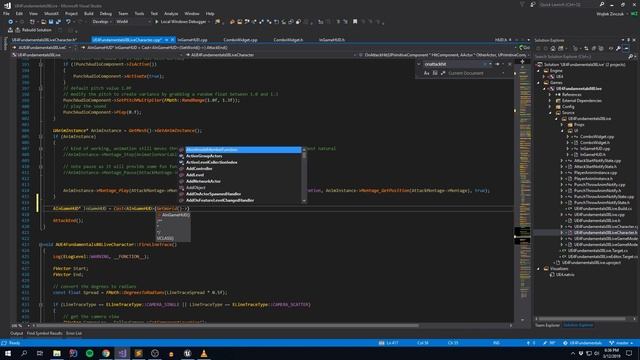Click the Rebuild Solution toolbar button

(x=34, y=30)
